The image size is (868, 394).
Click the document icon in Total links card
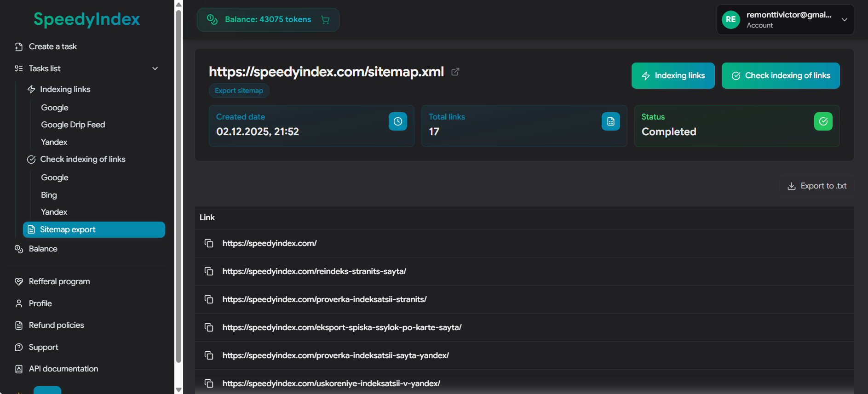pyautogui.click(x=611, y=121)
